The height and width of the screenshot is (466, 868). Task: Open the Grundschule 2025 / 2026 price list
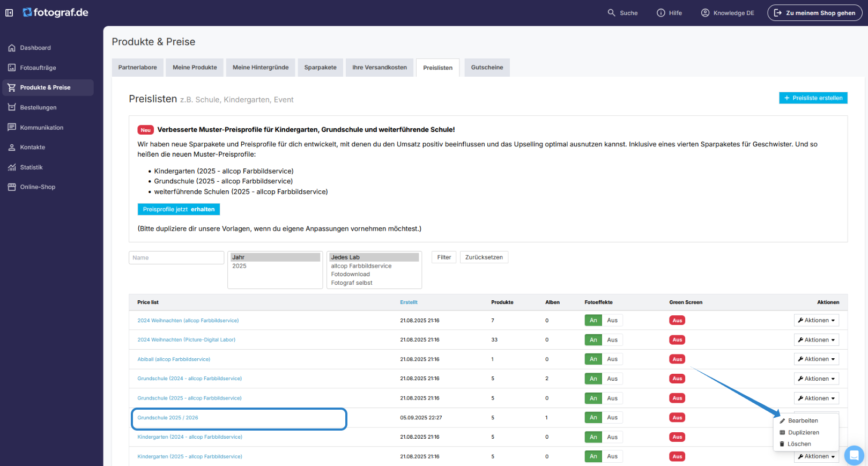pos(168,418)
